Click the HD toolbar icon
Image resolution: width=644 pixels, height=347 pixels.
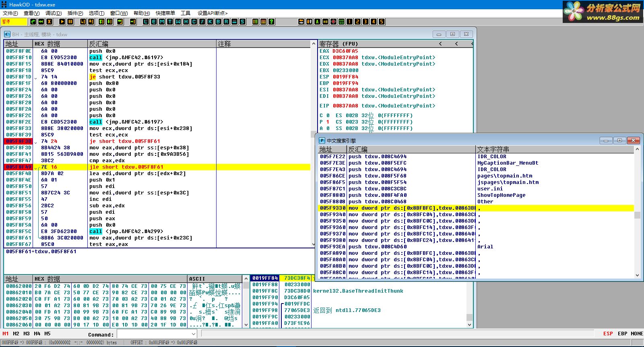pyautogui.click(x=325, y=22)
